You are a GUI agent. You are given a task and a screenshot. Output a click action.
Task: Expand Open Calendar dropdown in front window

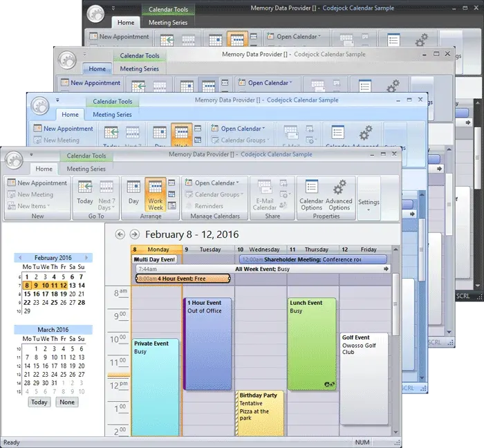coord(237,183)
